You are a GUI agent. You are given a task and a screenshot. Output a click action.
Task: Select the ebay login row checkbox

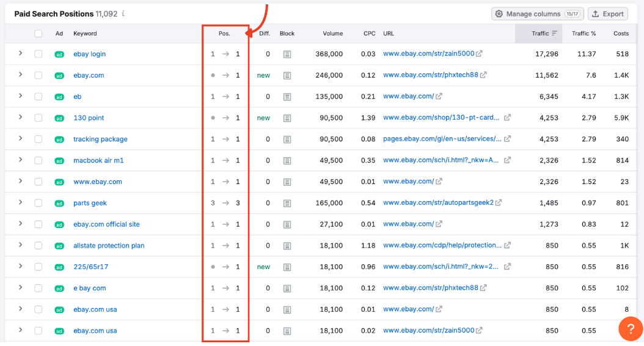tap(38, 54)
